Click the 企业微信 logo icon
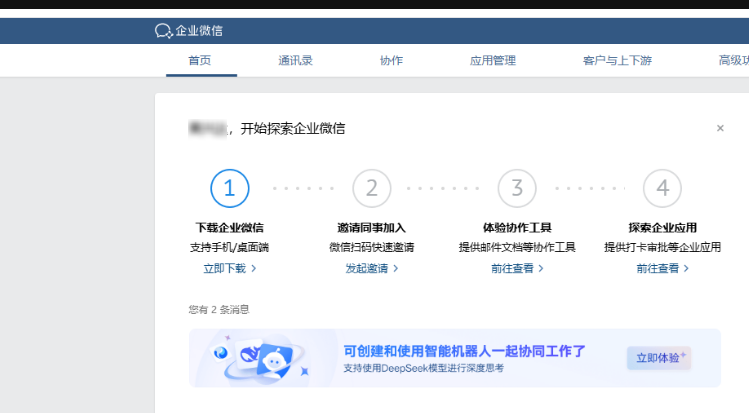 [163, 31]
